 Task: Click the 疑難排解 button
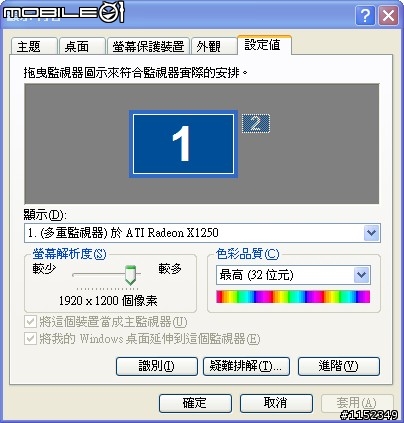pos(246,366)
